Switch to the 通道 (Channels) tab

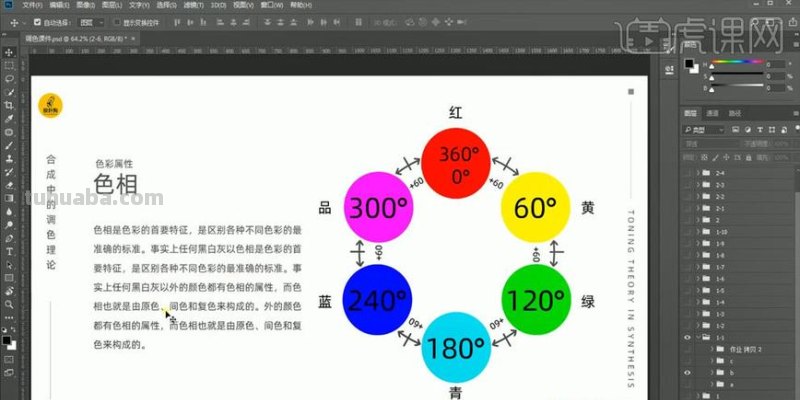coord(712,113)
